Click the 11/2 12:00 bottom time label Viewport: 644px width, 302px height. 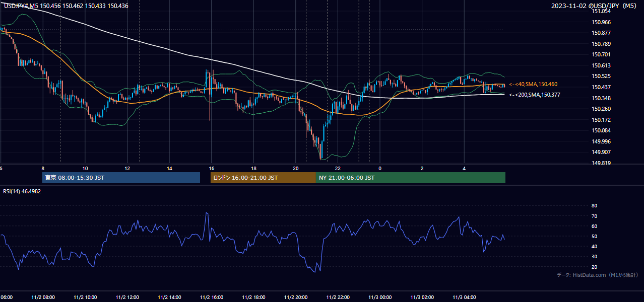click(x=127, y=297)
